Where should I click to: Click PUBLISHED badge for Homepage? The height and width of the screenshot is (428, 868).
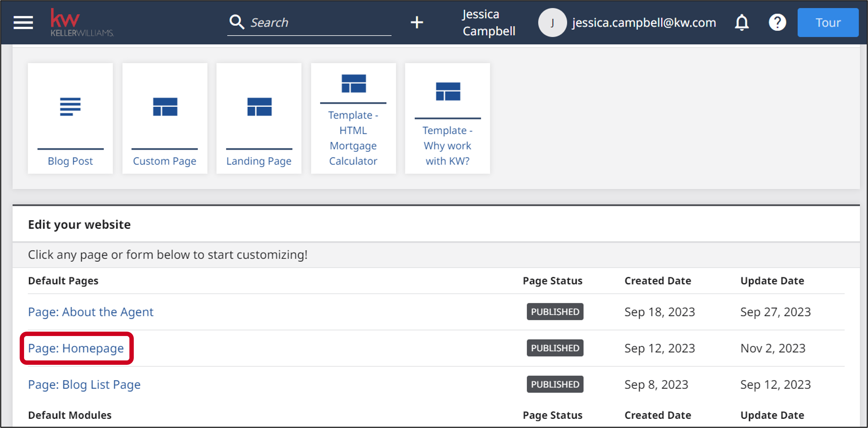point(555,348)
